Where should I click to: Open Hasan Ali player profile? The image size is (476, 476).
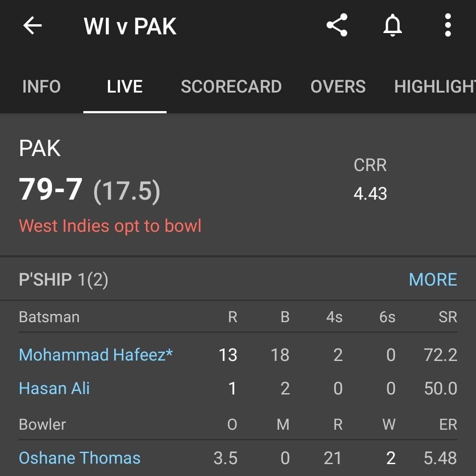(54, 388)
